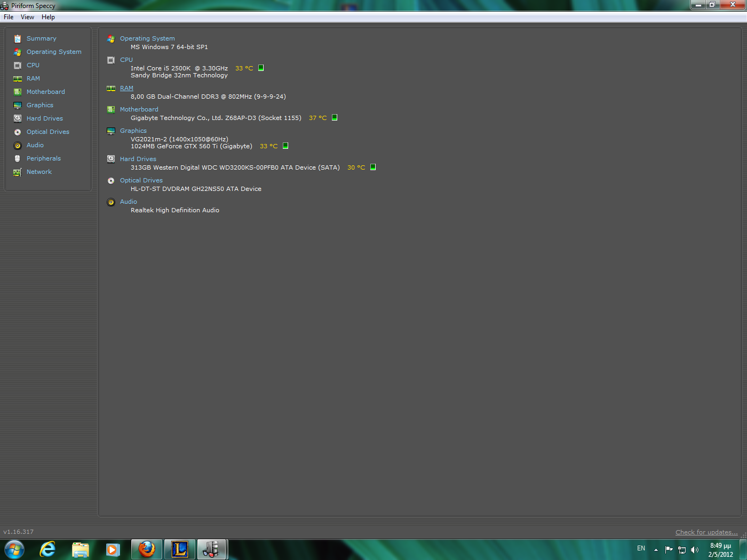The width and height of the screenshot is (747, 560).
Task: Open the Windows Start button
Action: (x=14, y=549)
